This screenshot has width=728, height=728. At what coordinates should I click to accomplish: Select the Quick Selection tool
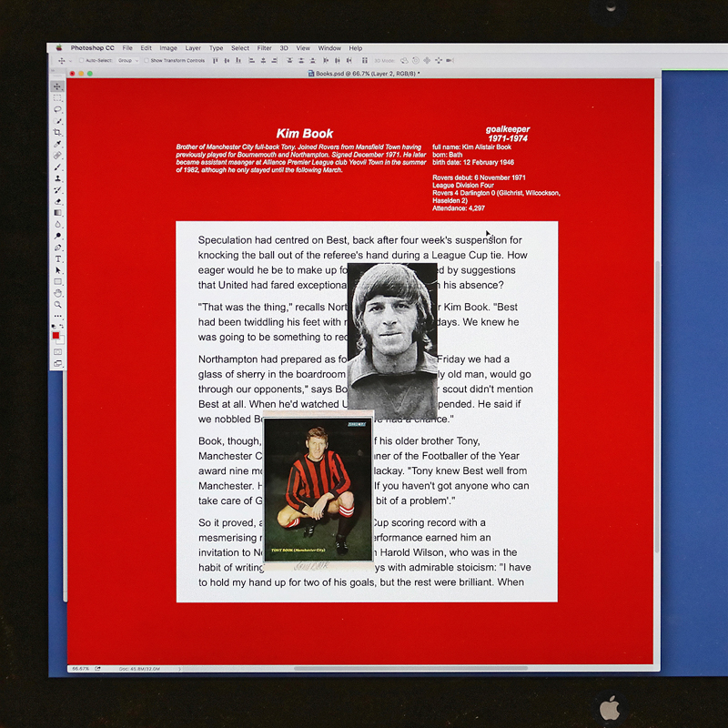tap(57, 121)
